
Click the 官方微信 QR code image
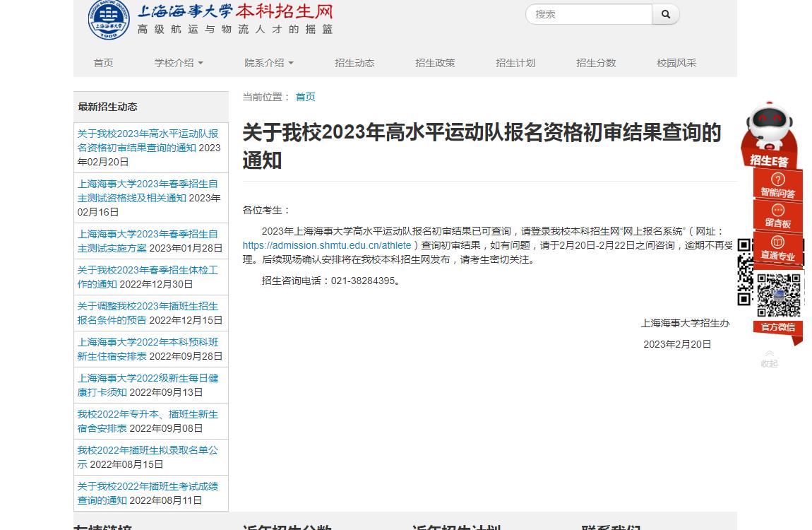pyautogui.click(x=778, y=295)
